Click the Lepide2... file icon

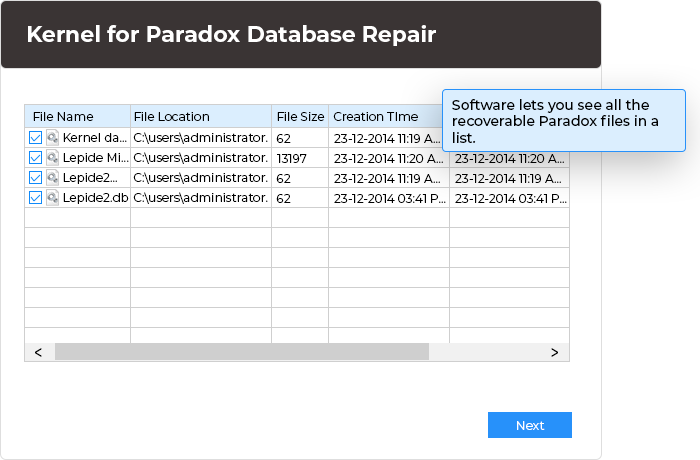tap(53, 178)
